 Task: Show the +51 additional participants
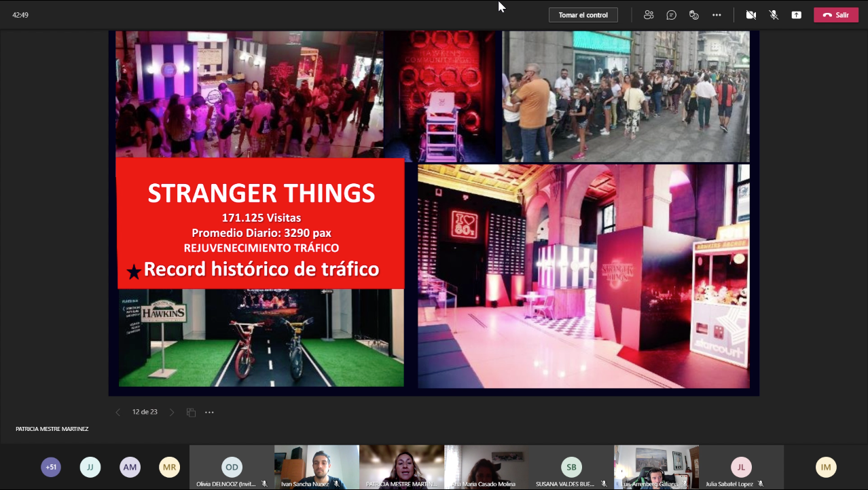point(51,467)
